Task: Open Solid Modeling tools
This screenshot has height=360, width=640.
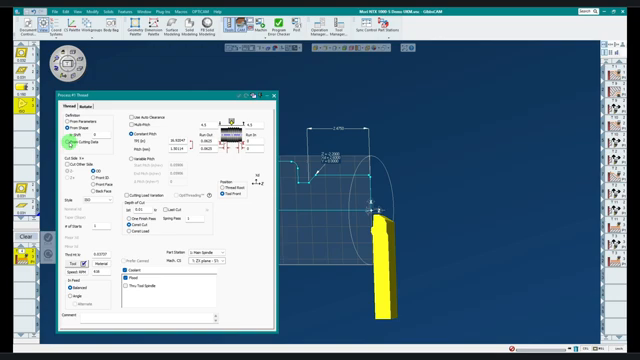Action: pyautogui.click(x=189, y=27)
